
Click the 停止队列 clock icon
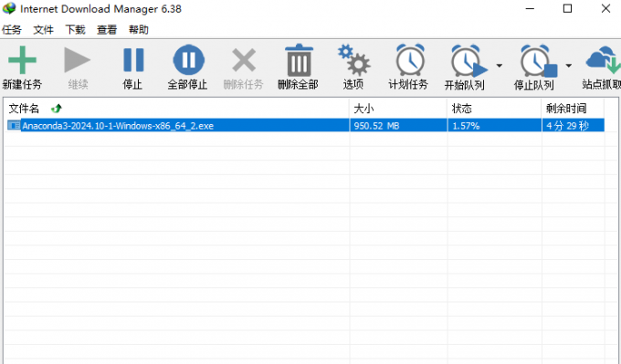[538, 60]
